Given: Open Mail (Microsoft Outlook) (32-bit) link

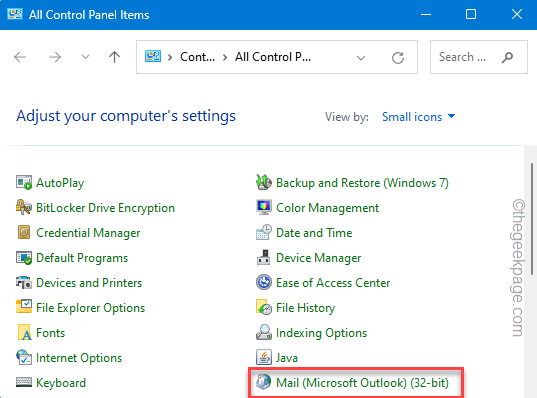Looking at the screenshot, I should click(362, 383).
